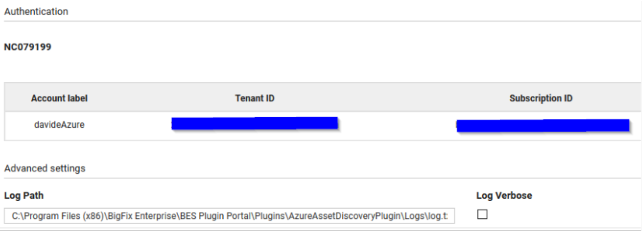Enable the Log Verbose checkbox

pyautogui.click(x=482, y=214)
